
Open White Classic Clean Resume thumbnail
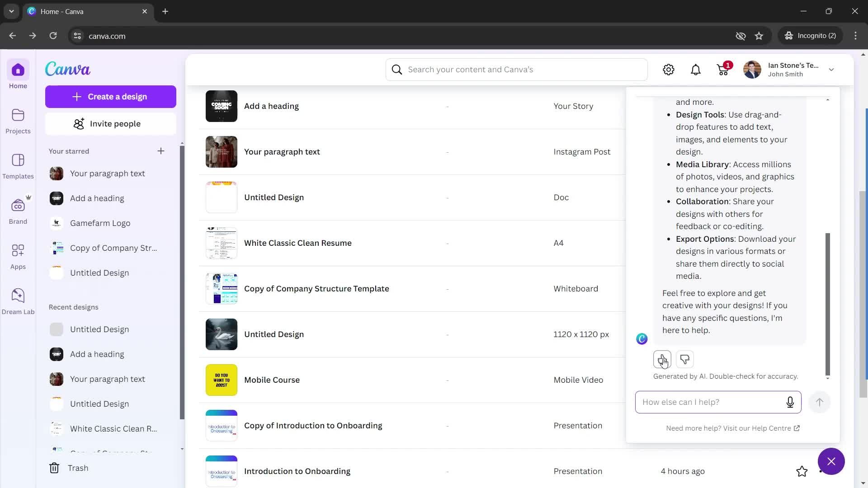click(x=222, y=243)
